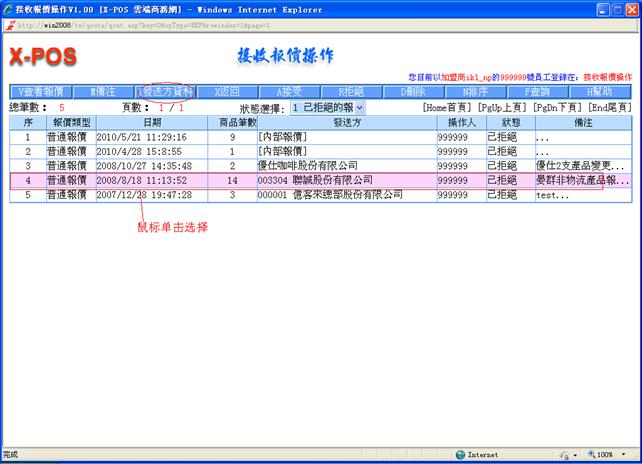The height and width of the screenshot is (464, 642).
Task: Click the circled 發送方資料 button
Action: coord(165,91)
